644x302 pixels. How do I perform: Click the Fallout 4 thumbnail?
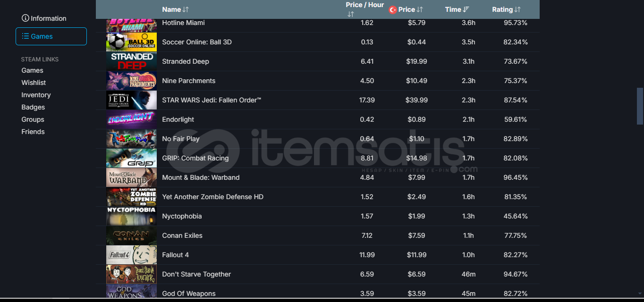point(131,255)
